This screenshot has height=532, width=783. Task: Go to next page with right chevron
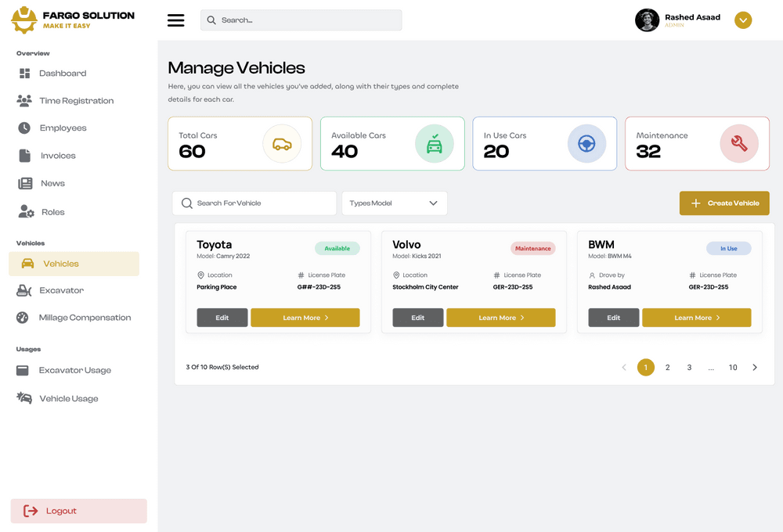click(x=755, y=368)
